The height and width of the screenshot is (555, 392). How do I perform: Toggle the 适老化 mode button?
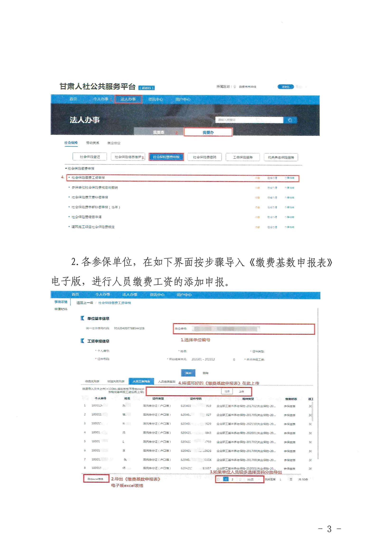pos(286,87)
